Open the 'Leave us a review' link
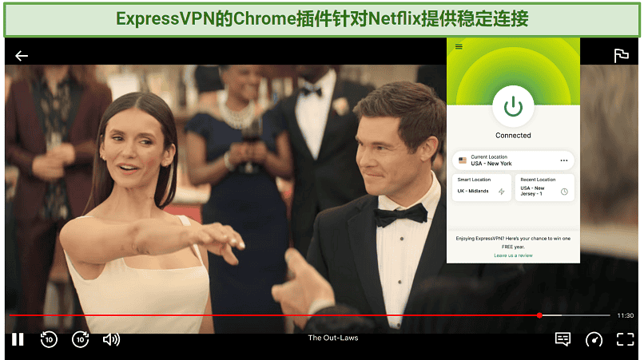The height and width of the screenshot is (360, 644). click(x=513, y=255)
